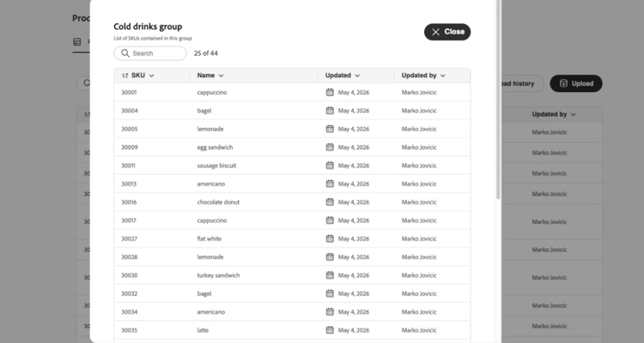Select the bagel name in row 30004
This screenshot has width=644, height=343.
204,111
